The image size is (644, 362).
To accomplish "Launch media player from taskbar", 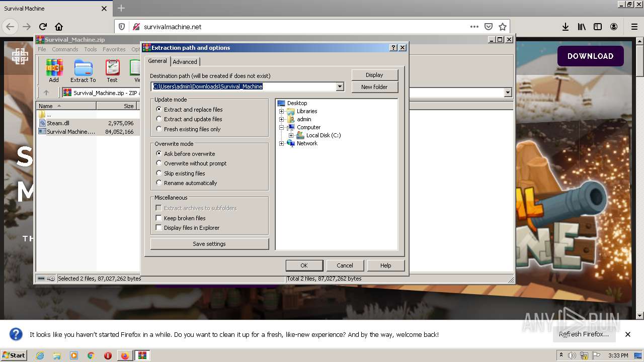I will (74, 355).
